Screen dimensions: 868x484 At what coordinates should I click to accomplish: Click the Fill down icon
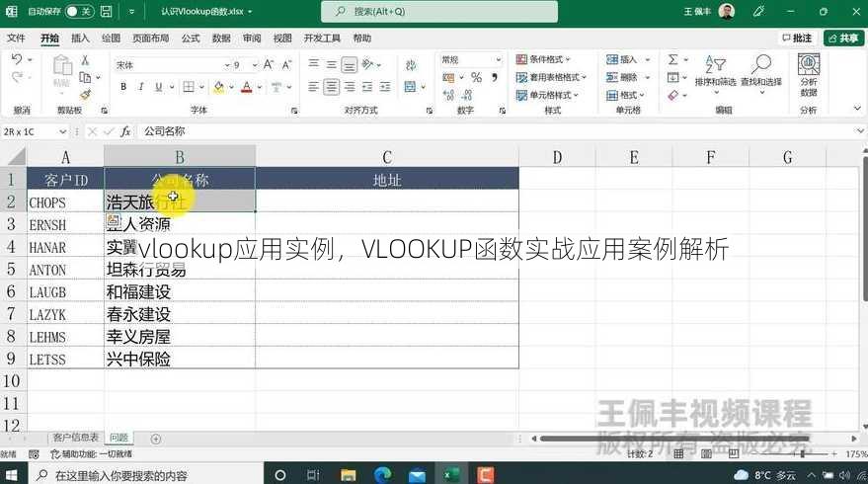click(672, 77)
